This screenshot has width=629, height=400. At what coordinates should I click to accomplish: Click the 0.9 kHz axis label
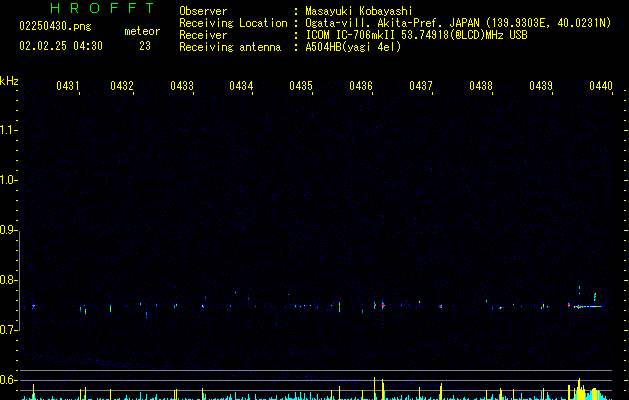8,230
